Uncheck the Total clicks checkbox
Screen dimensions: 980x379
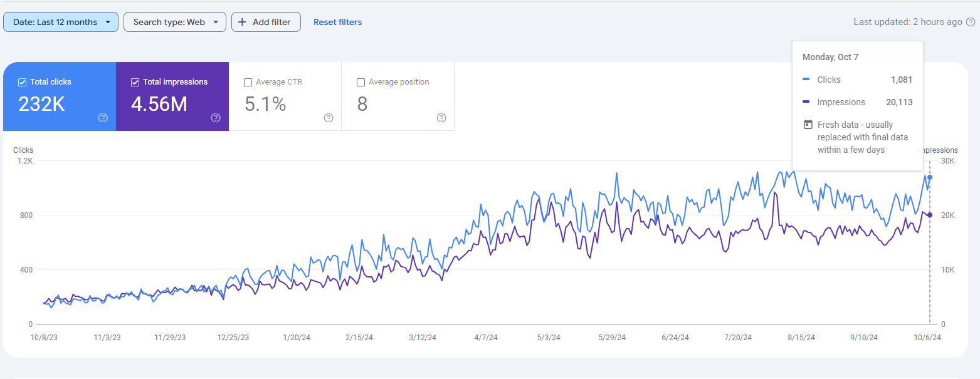click(23, 82)
